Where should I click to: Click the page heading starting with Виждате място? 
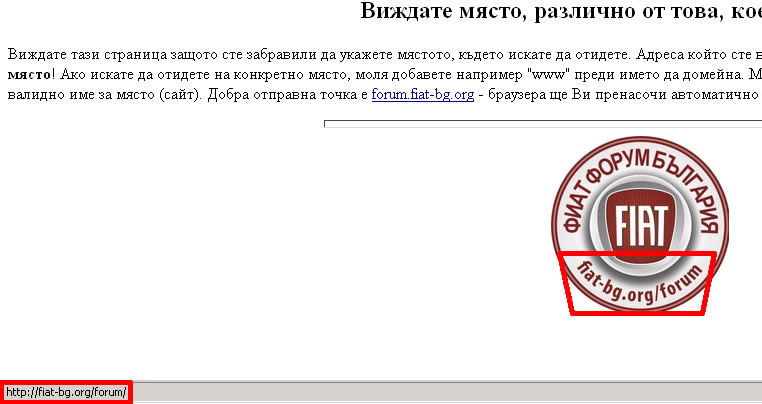click(560, 12)
